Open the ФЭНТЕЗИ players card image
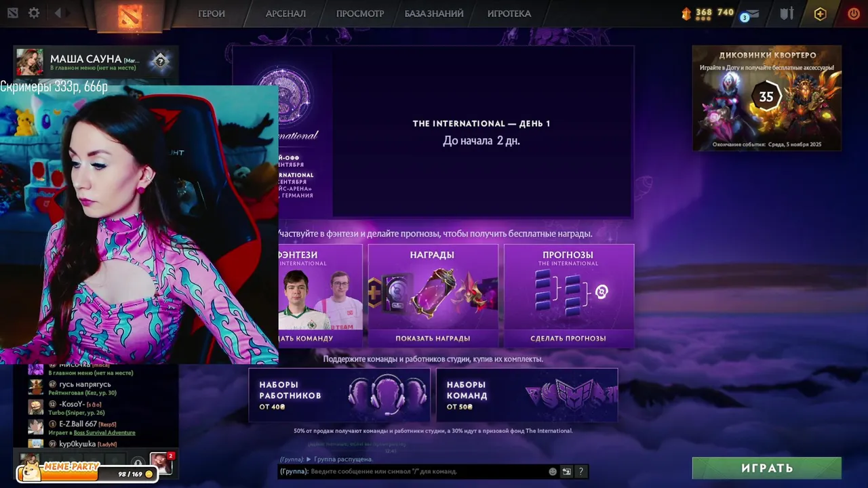The image size is (868, 488). click(320, 299)
